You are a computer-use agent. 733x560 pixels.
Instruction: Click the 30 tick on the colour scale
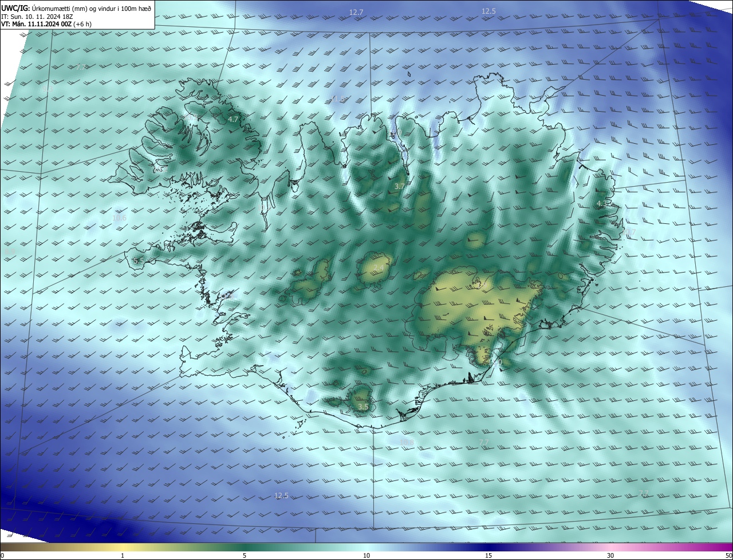(610, 555)
